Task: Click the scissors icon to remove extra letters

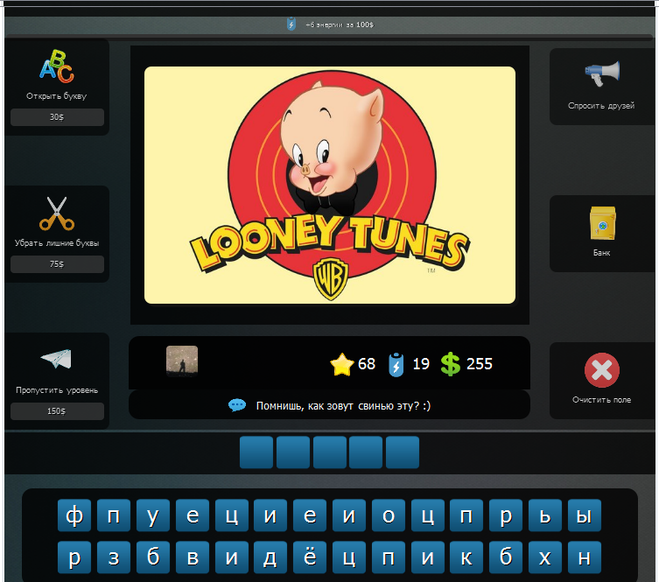Action: pos(57,213)
